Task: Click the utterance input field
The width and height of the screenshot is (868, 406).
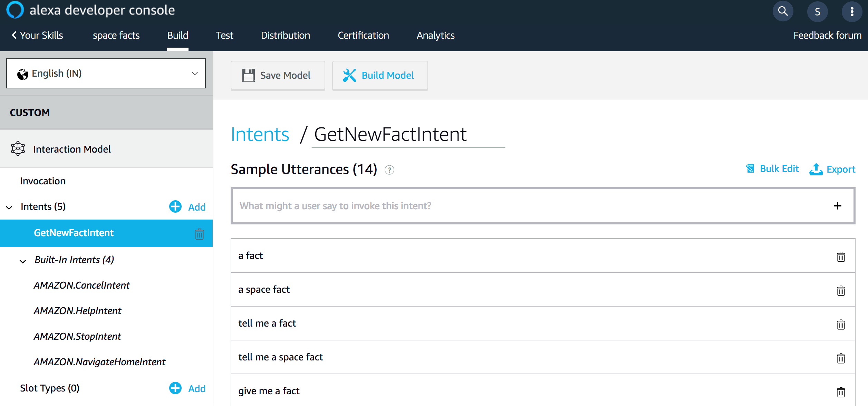Action: pyautogui.click(x=483, y=206)
